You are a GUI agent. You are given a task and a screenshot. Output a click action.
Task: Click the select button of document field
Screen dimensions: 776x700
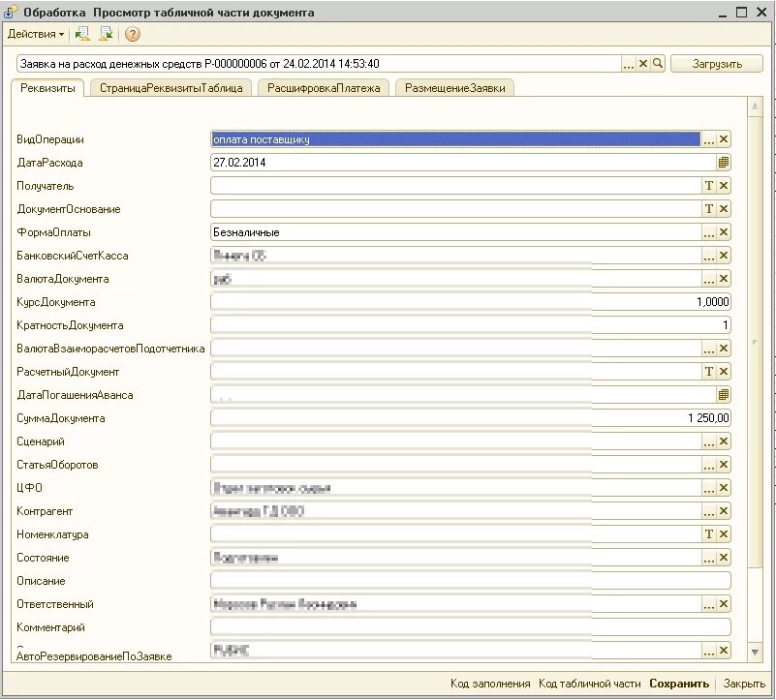click(629, 64)
